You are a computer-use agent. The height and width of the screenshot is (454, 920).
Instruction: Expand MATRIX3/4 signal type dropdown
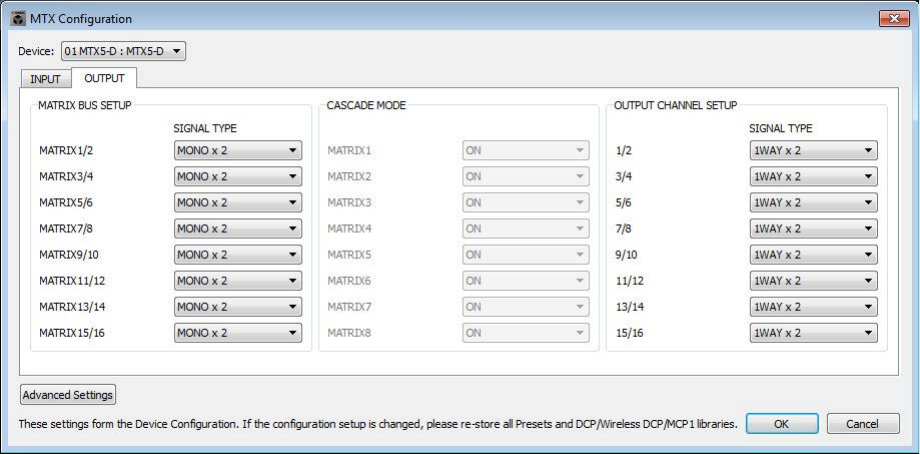(238, 177)
